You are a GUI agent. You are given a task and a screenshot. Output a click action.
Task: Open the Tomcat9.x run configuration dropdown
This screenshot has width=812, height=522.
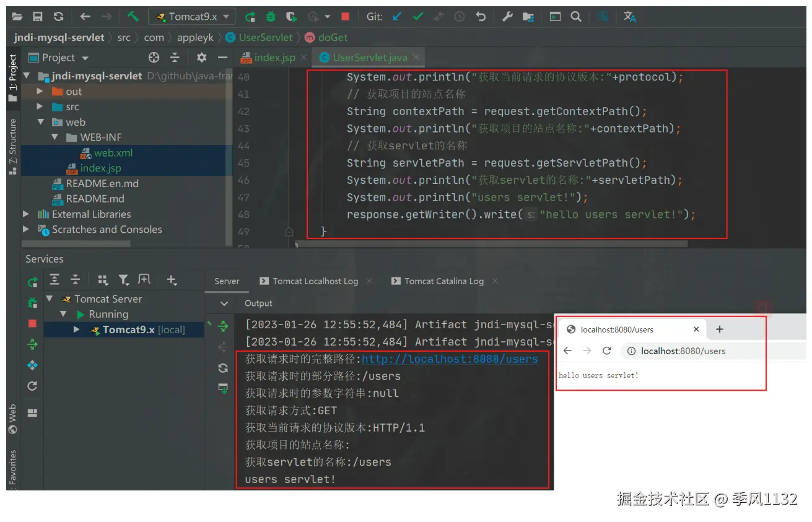(x=192, y=17)
